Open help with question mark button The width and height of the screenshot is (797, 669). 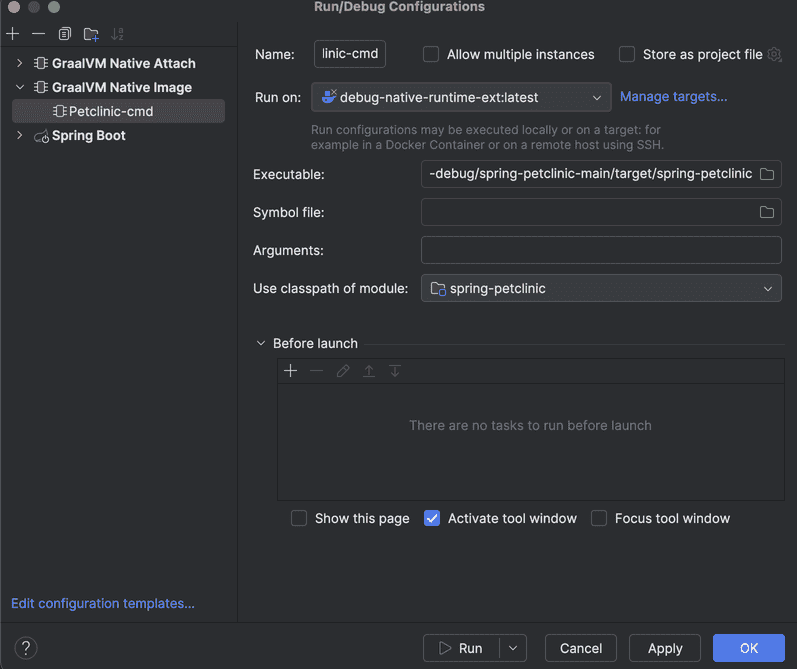point(26,648)
